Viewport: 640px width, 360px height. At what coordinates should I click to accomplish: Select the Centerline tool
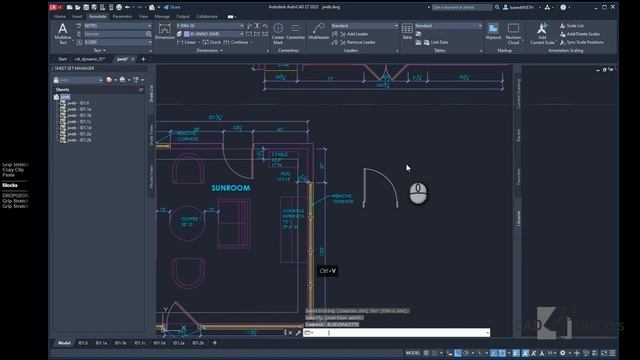[x=295, y=31]
